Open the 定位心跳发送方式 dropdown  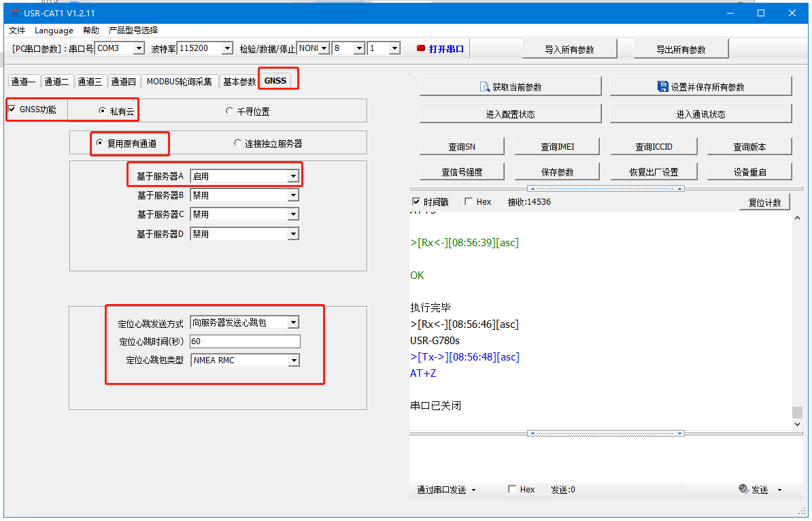(x=293, y=322)
